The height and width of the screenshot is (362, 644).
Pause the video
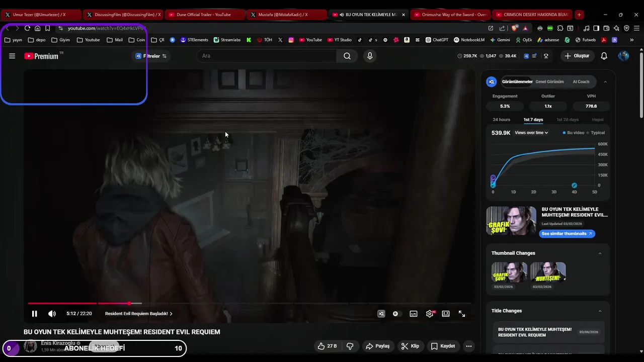[x=34, y=314]
